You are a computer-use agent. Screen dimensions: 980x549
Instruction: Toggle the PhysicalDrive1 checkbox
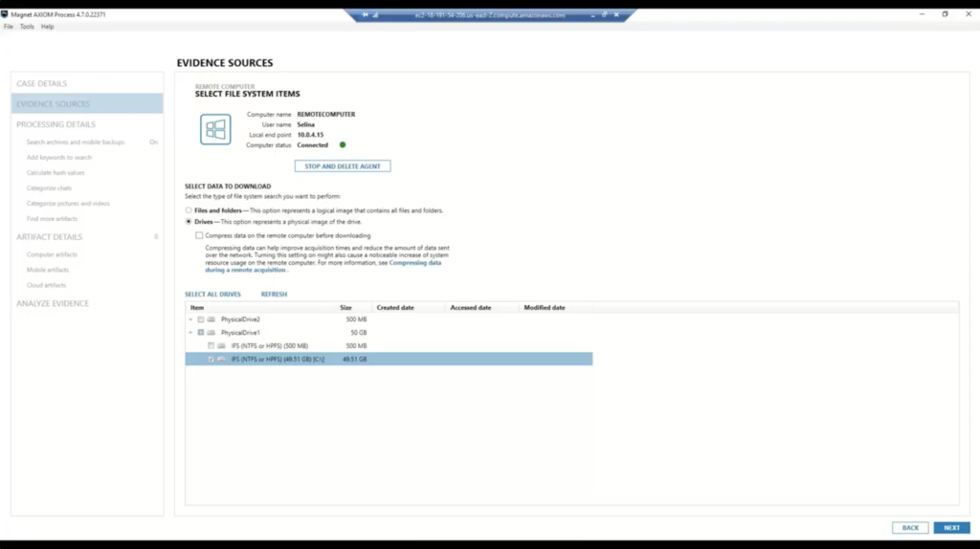click(x=201, y=333)
